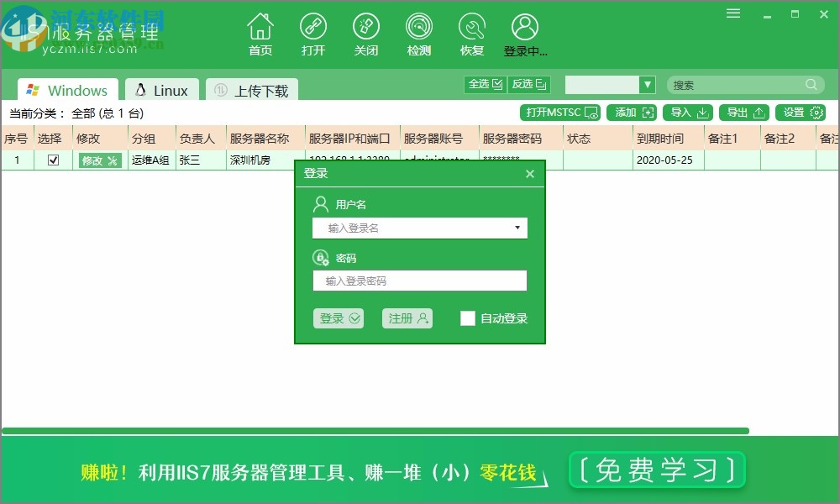This screenshot has height=504, width=840.
Task: Click the 注册 register button
Action: tap(407, 318)
